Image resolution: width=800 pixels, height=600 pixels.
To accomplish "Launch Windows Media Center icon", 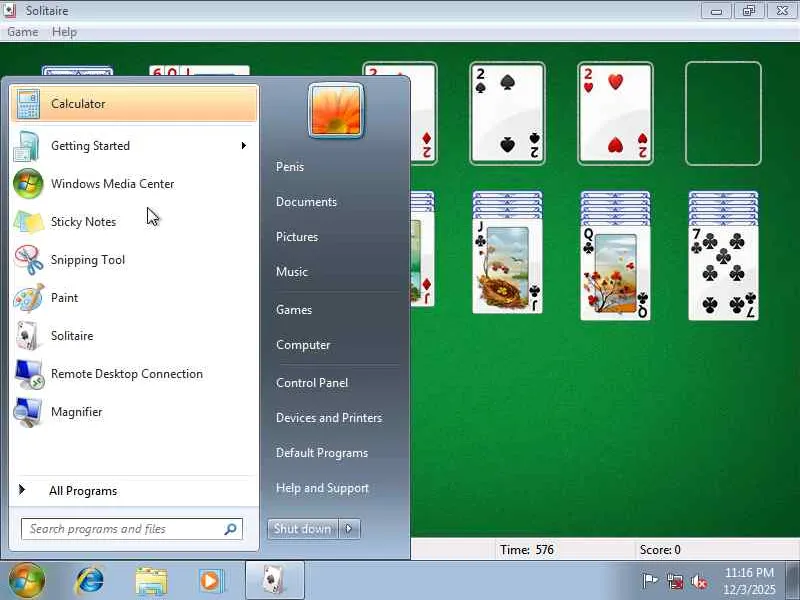I will 28,184.
